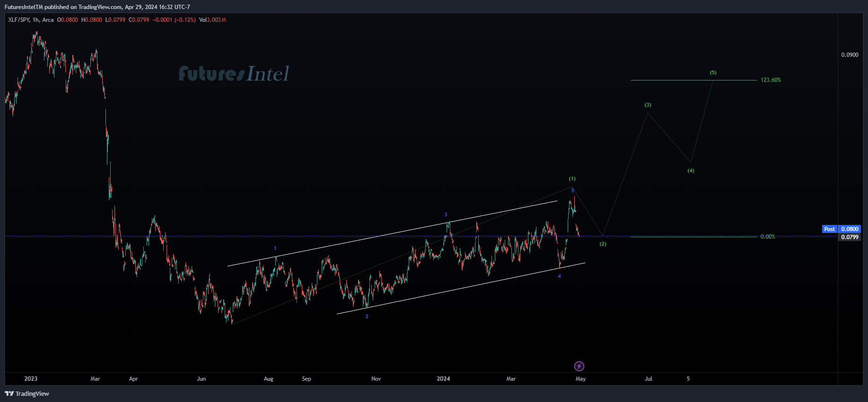This screenshot has width=868, height=402.
Task: Click the green (2) wave label
Action: pos(603,244)
